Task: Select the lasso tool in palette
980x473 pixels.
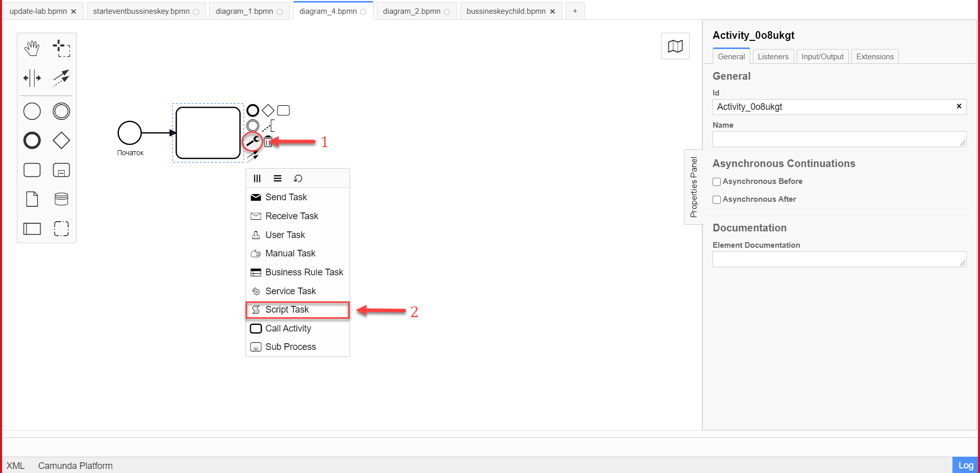Action: (61, 49)
